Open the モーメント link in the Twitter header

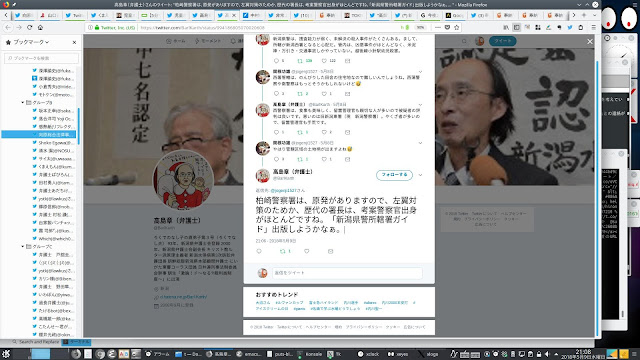(x=208, y=41)
